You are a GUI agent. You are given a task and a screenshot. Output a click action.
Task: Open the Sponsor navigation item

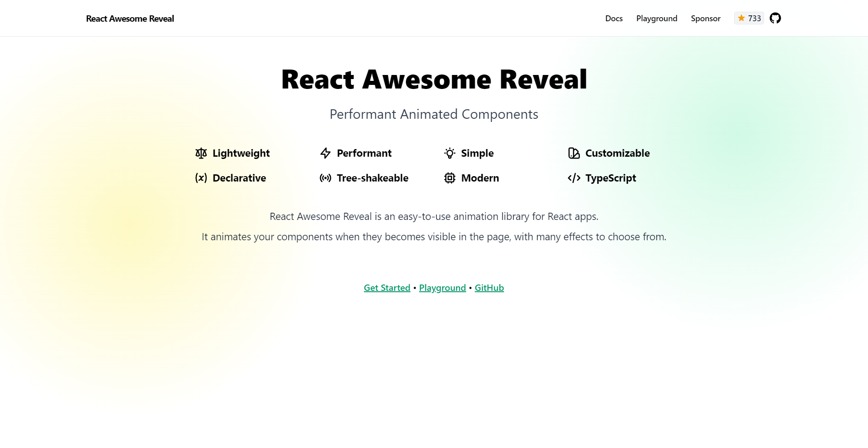pyautogui.click(x=706, y=19)
